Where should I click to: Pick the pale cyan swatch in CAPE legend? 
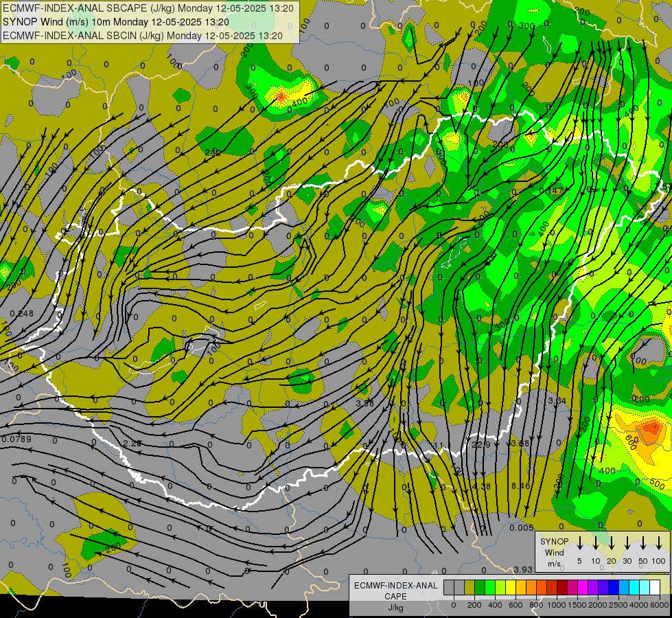(645, 587)
